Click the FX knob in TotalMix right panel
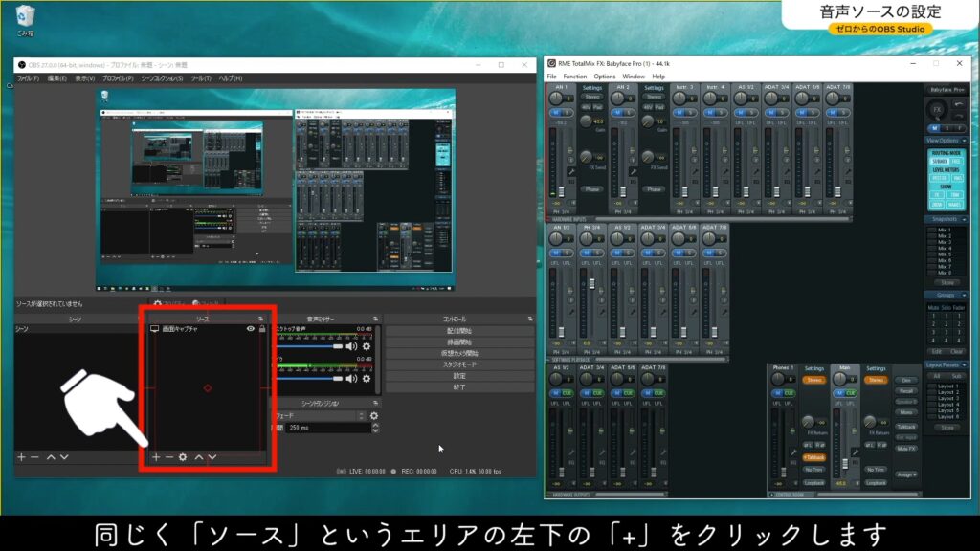This screenshot has width=980, height=551. [x=936, y=110]
